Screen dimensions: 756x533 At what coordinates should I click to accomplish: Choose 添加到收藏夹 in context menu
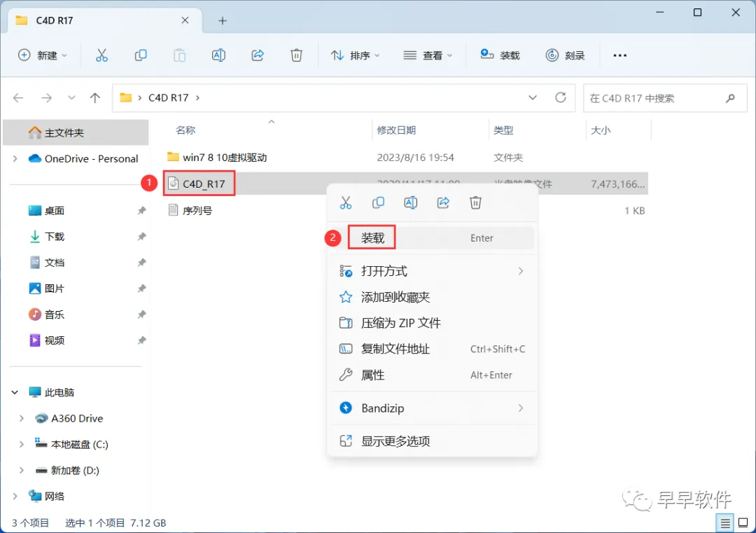(432, 297)
